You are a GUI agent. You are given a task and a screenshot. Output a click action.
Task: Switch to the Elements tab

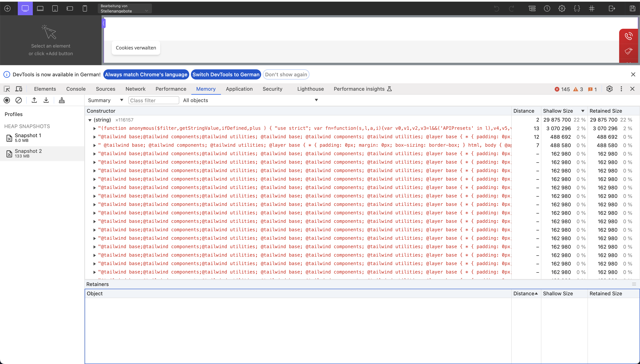coord(45,89)
